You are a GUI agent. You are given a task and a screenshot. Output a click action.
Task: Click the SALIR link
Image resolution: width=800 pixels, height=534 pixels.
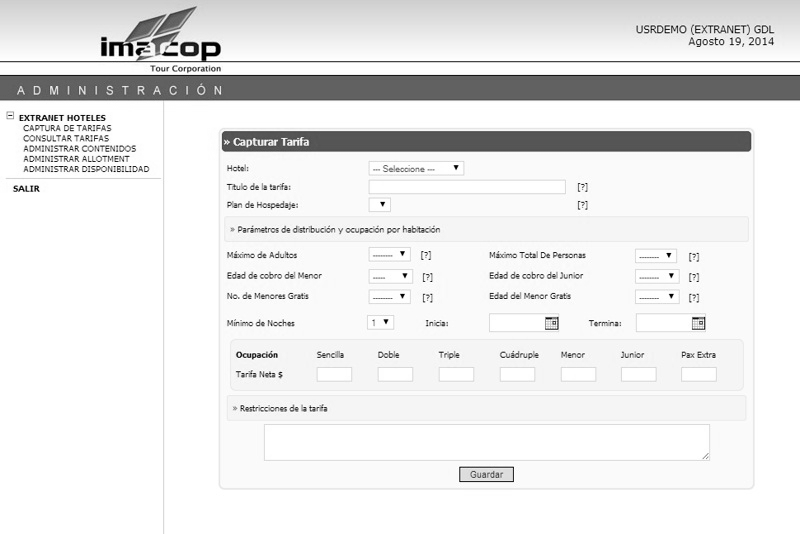click(x=26, y=189)
